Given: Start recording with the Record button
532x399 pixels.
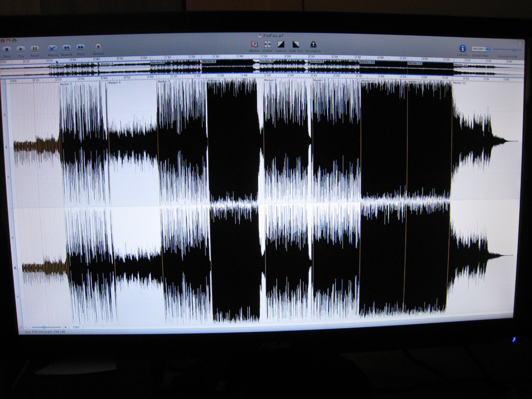Looking at the screenshot, I should tap(98, 47).
